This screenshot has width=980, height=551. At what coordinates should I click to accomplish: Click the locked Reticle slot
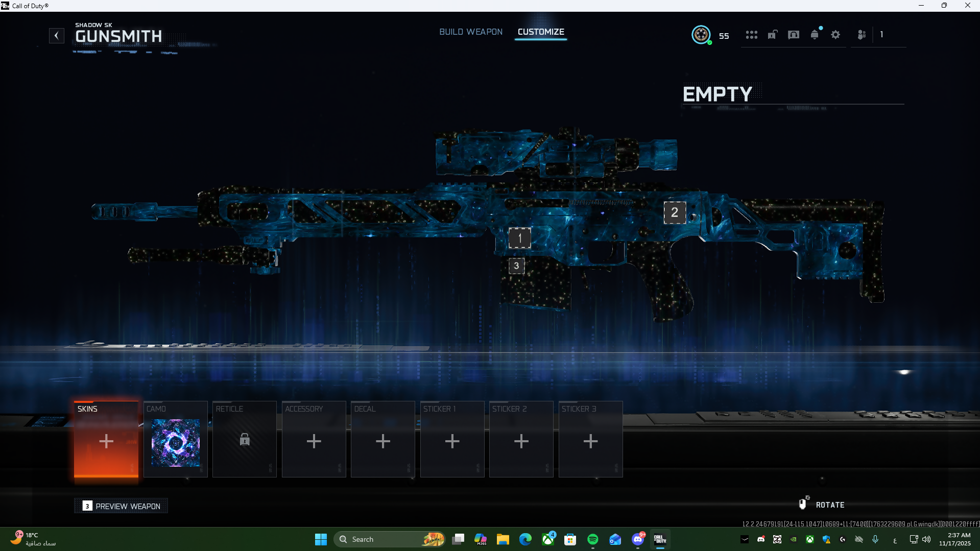click(x=245, y=440)
